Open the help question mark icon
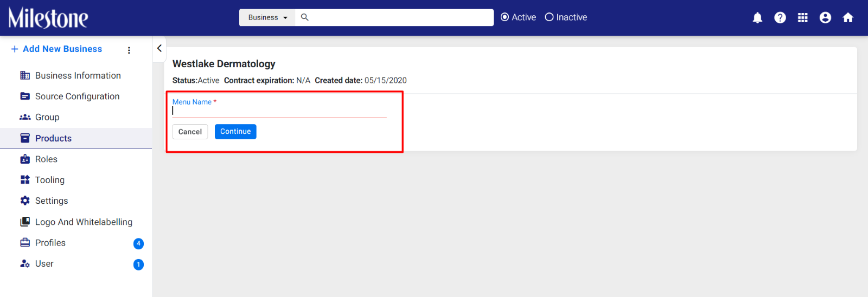The height and width of the screenshot is (297, 868). pyautogui.click(x=780, y=18)
